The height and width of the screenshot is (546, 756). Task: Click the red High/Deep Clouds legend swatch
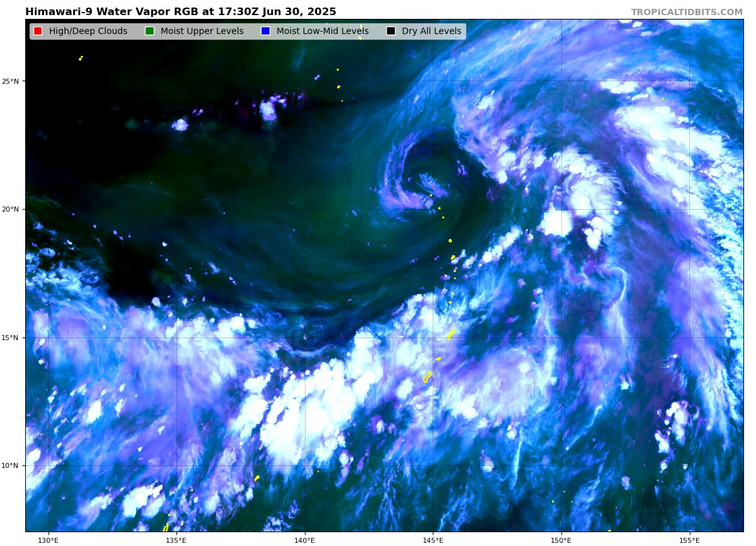coord(38,31)
